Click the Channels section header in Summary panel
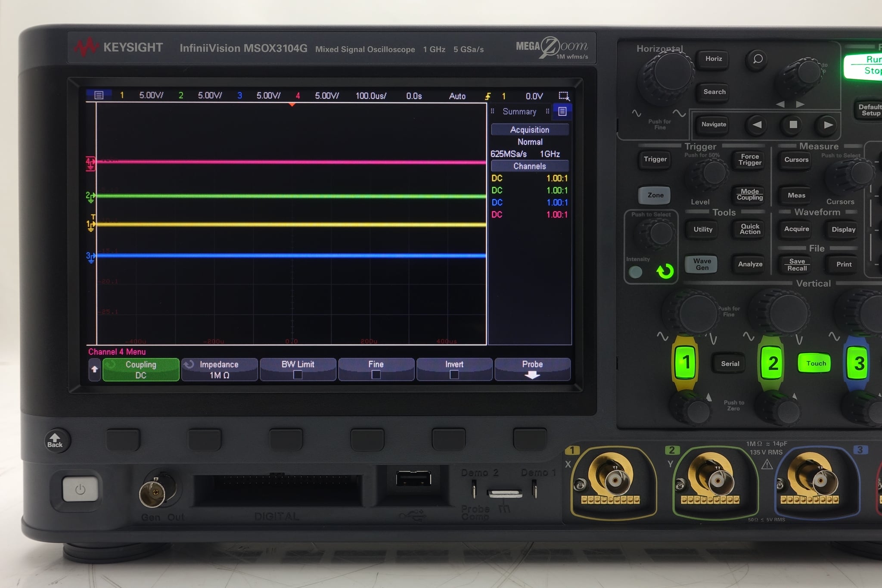 (530, 166)
